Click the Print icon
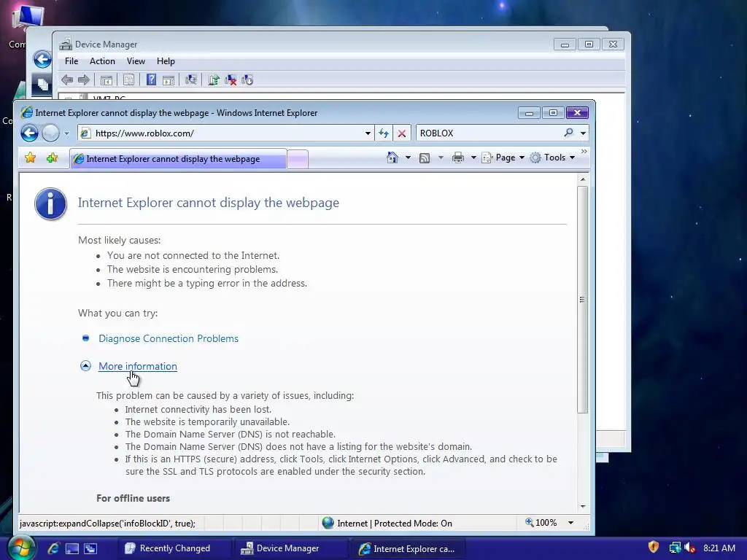Screen dimensions: 747x560 458,157
